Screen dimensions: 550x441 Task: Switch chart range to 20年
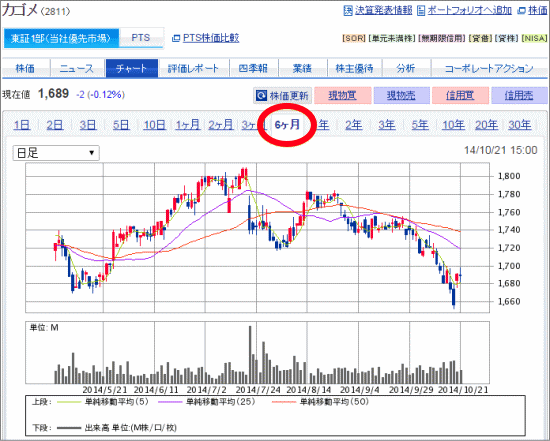(x=487, y=125)
